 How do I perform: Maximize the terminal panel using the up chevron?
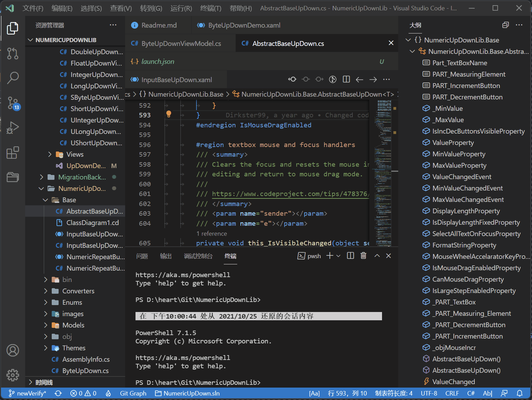[x=377, y=256]
